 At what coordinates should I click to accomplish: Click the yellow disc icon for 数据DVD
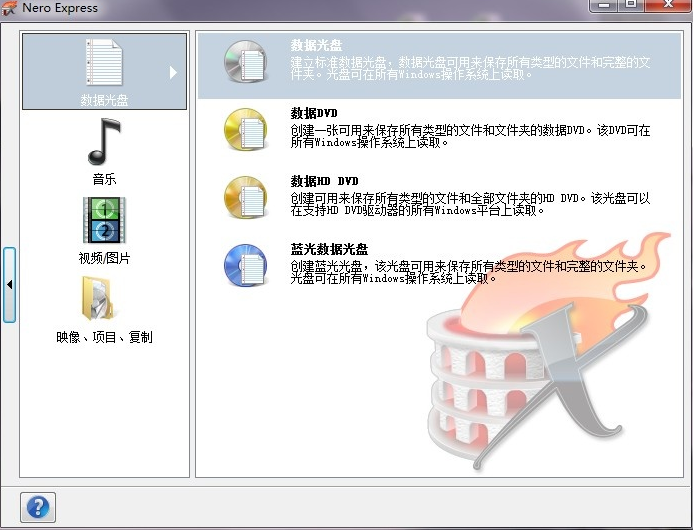(x=244, y=128)
